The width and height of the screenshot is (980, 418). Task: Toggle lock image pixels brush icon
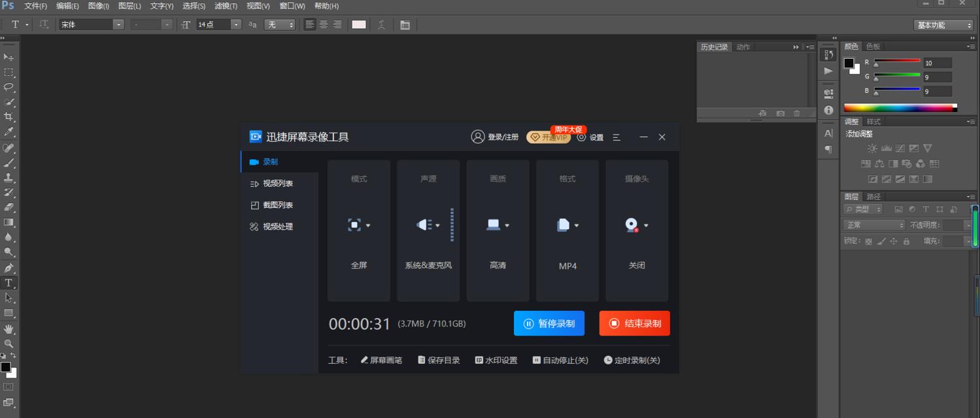(881, 241)
